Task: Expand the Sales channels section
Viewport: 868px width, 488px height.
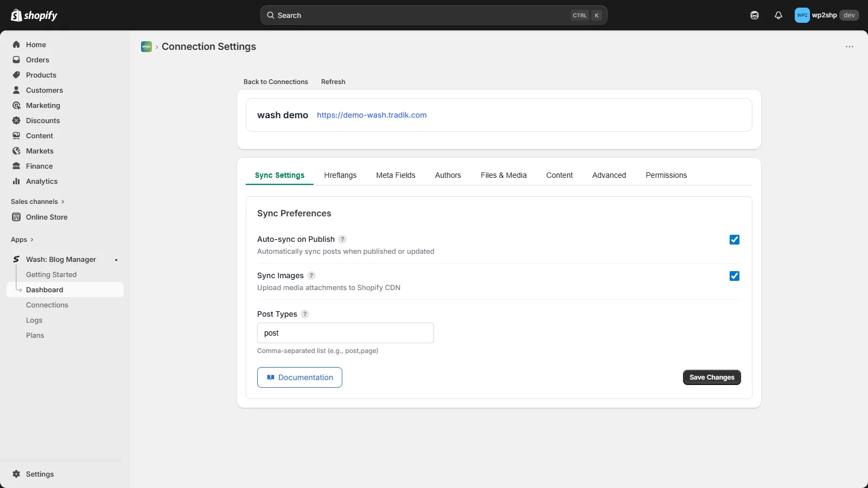Action: coord(37,202)
